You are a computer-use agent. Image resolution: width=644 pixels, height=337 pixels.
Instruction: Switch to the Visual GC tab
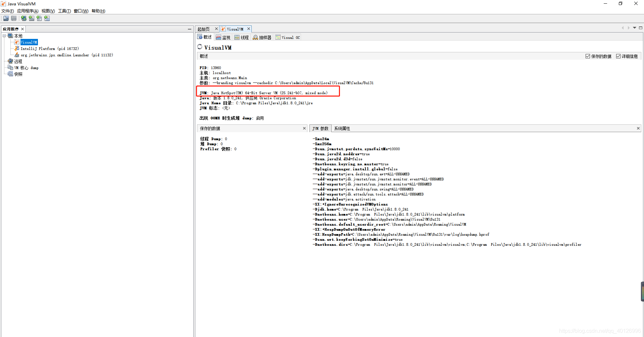point(288,37)
